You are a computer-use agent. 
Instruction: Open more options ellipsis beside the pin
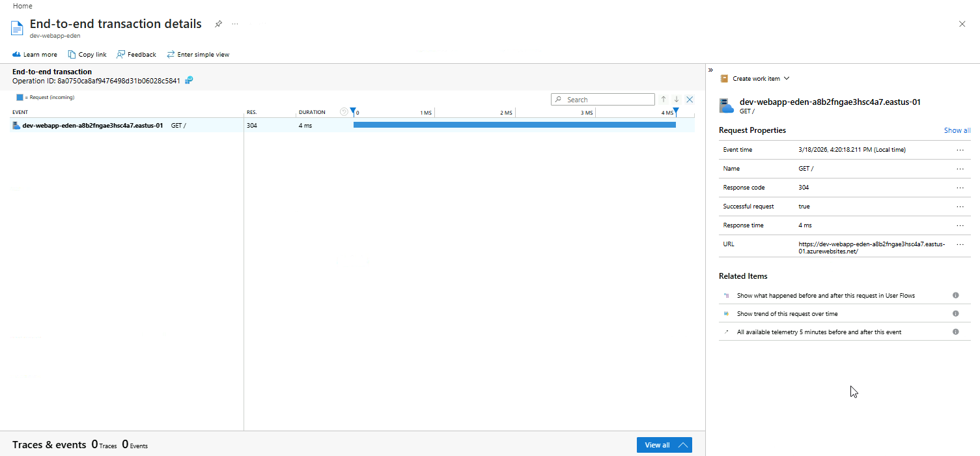pos(235,24)
